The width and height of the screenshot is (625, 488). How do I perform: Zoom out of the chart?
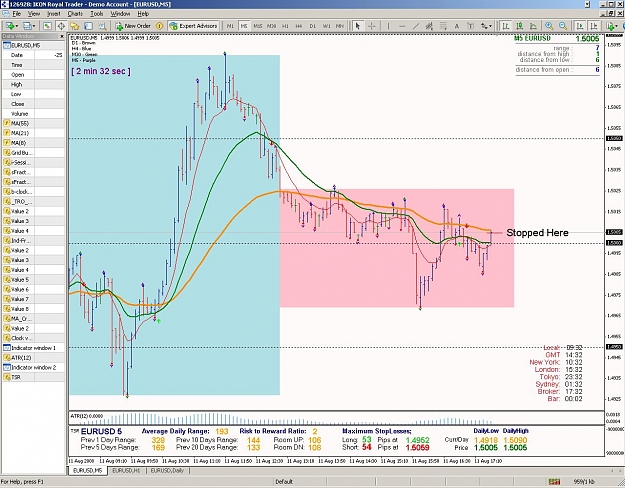tap(563, 26)
